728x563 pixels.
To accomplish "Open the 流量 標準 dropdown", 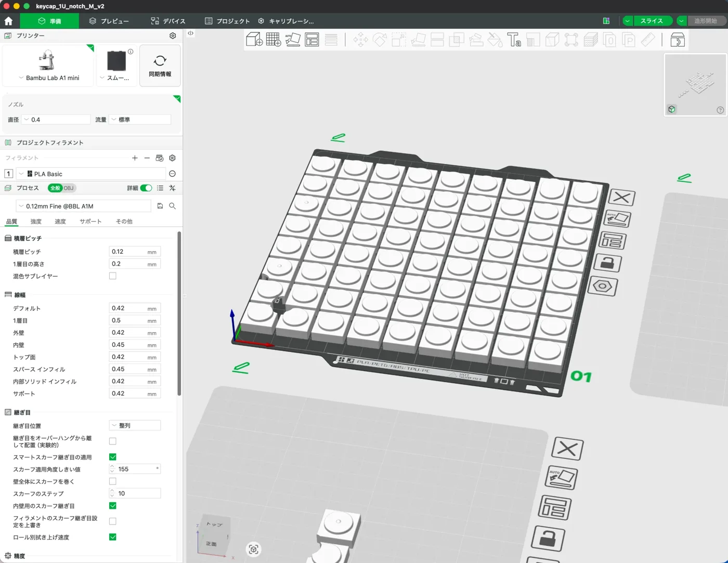I will pyautogui.click(x=140, y=120).
